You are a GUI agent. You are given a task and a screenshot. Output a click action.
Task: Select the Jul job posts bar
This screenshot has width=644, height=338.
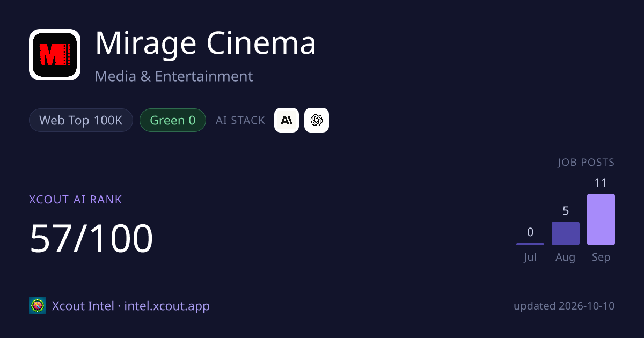[x=530, y=244]
